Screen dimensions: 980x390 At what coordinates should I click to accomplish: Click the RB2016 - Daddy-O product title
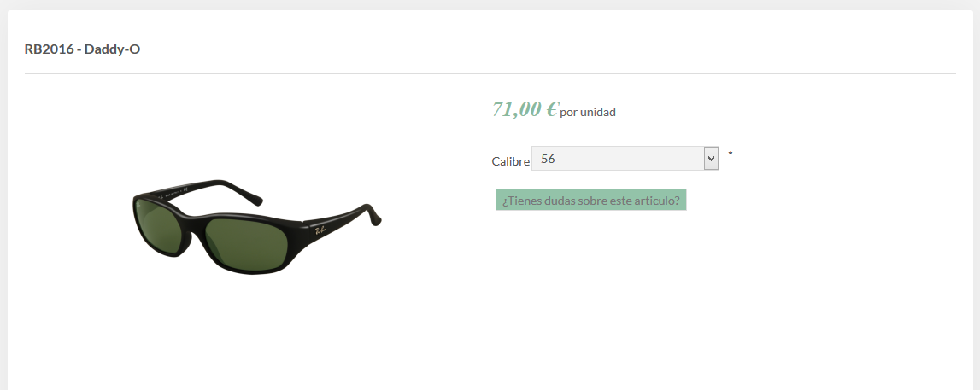[x=83, y=49]
